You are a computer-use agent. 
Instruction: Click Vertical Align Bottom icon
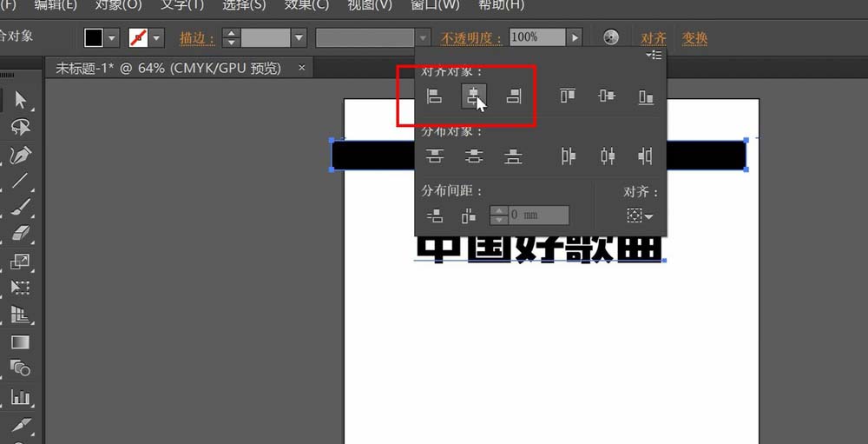coord(646,97)
